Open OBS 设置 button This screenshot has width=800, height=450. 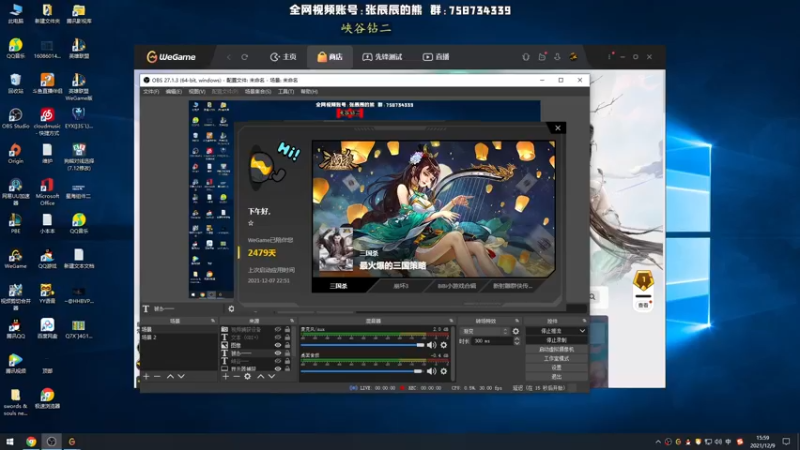pyautogui.click(x=556, y=368)
